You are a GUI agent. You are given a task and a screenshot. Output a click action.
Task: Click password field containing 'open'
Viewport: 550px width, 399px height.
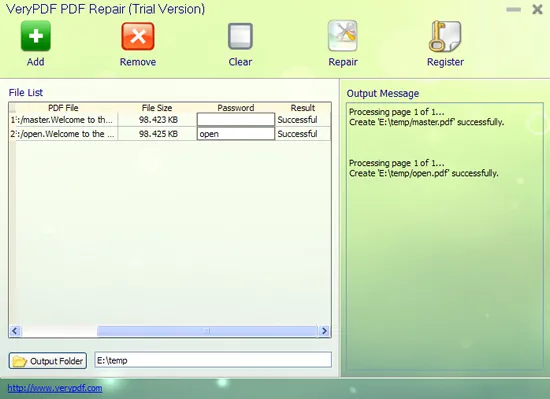(x=236, y=134)
